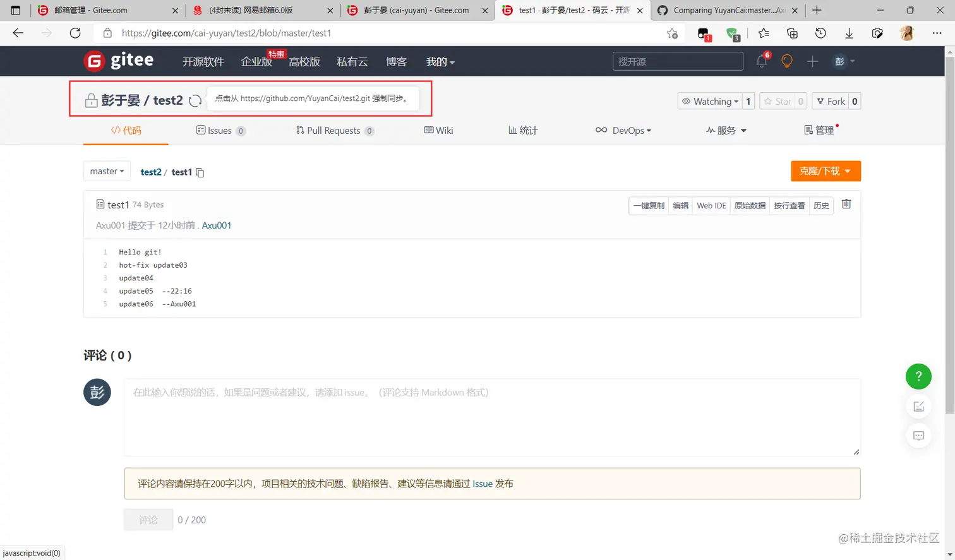Click 高校版 in top navigation
This screenshot has height=560, width=955.
click(x=304, y=61)
